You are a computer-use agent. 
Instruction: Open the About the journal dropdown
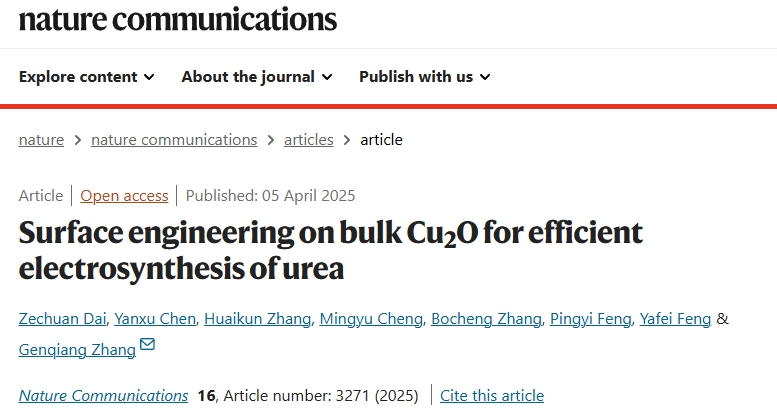[x=257, y=77]
